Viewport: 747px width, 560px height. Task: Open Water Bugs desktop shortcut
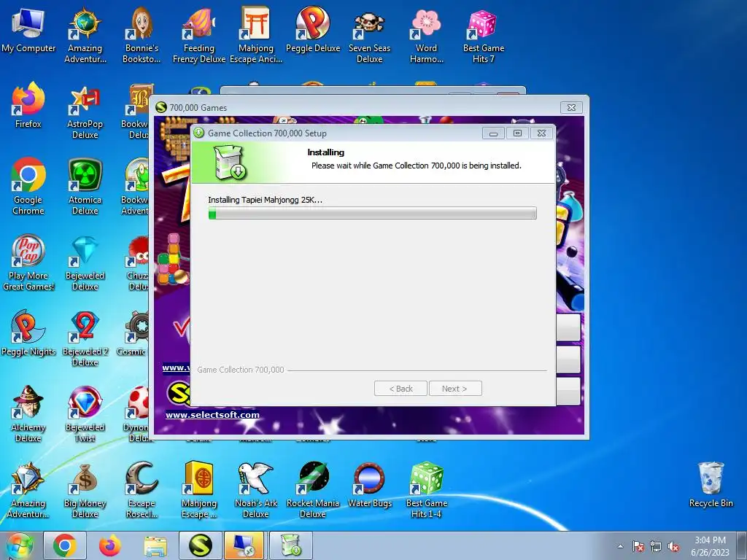(369, 486)
